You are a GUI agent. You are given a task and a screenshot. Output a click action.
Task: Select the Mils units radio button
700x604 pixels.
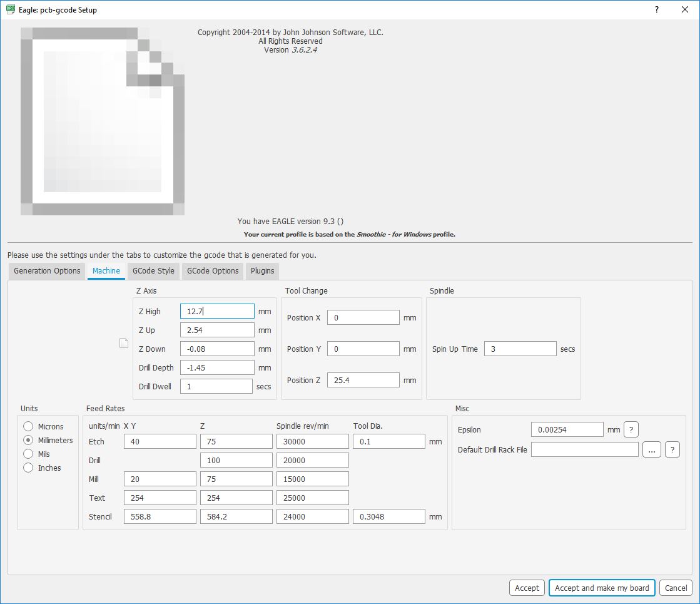tap(28, 454)
